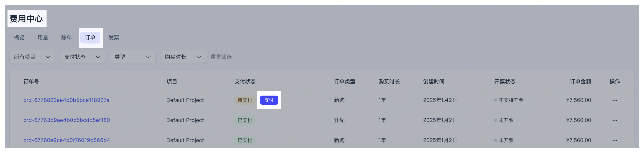Screen dimensions: 644x153
Task: Select the 订单 tab
Action: tap(90, 37)
